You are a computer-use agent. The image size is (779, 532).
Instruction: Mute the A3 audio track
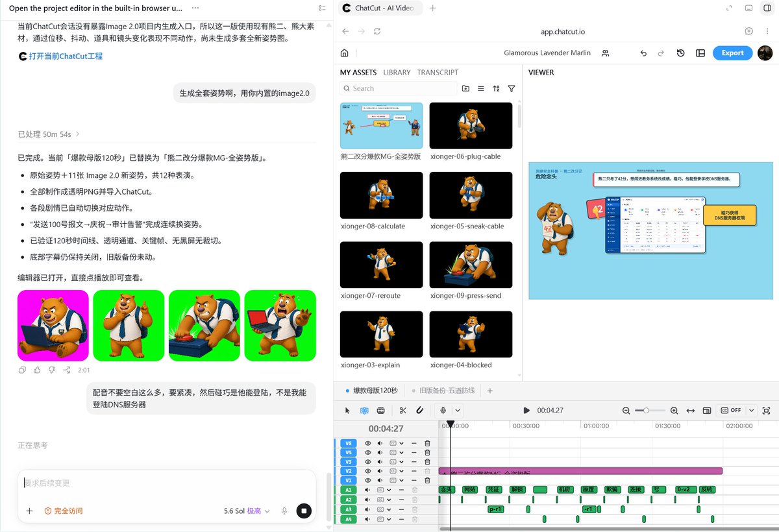(x=367, y=509)
